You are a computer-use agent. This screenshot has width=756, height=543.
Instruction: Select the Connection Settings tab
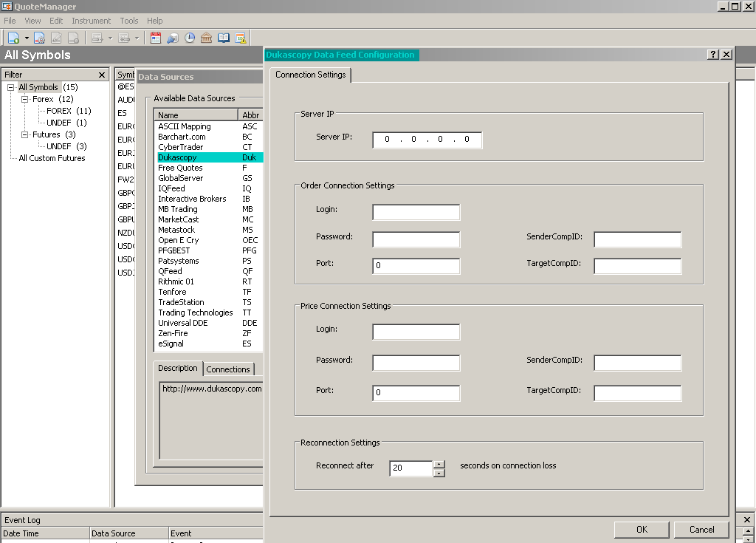(x=311, y=75)
